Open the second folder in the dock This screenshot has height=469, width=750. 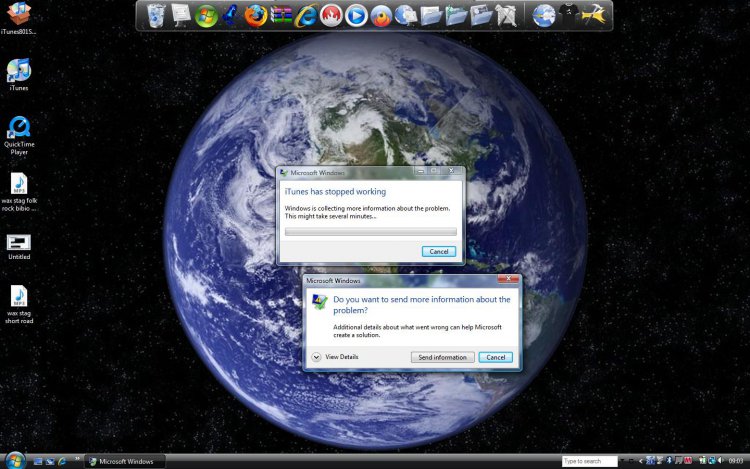pyautogui.click(x=456, y=16)
